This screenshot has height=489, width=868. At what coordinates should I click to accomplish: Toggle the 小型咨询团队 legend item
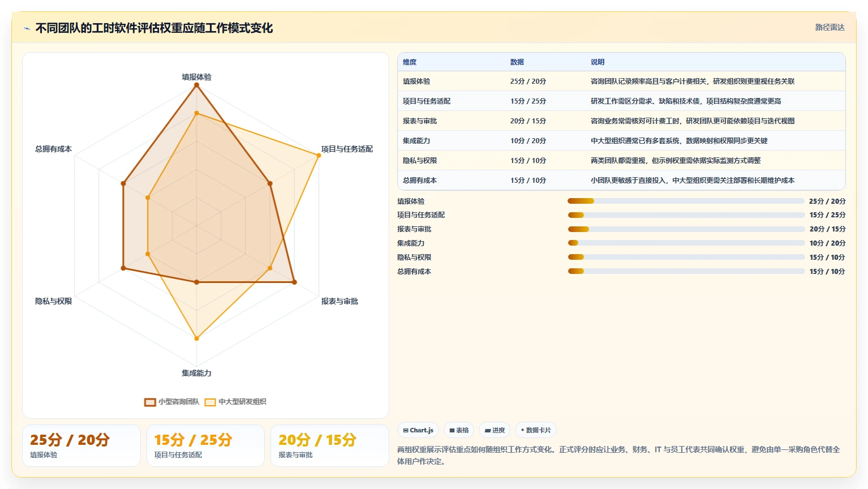tap(172, 402)
